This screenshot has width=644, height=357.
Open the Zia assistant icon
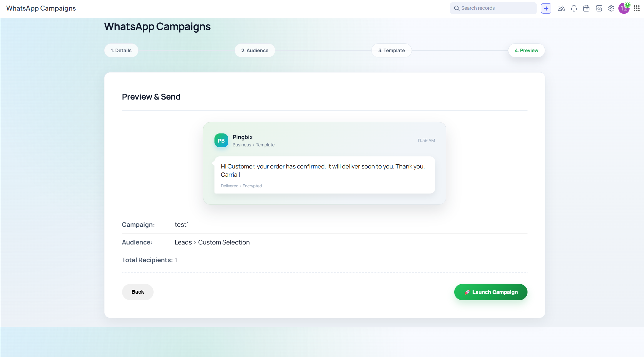click(561, 8)
